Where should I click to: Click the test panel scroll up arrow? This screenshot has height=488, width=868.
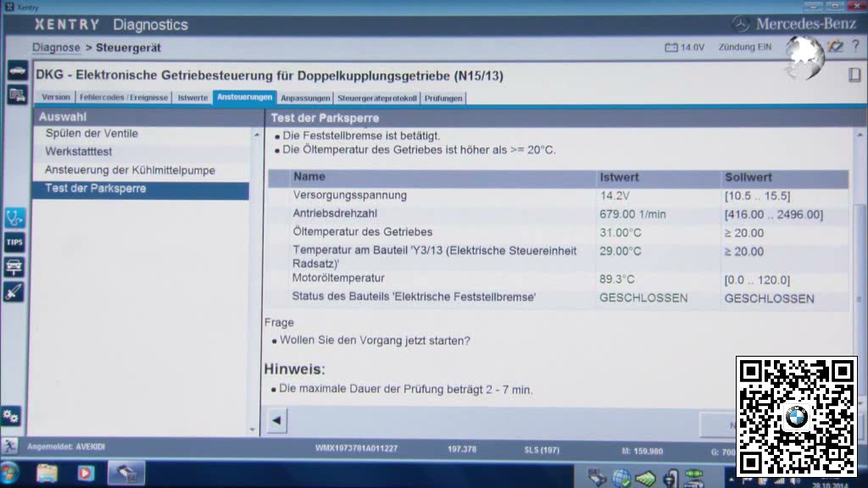coord(860,135)
